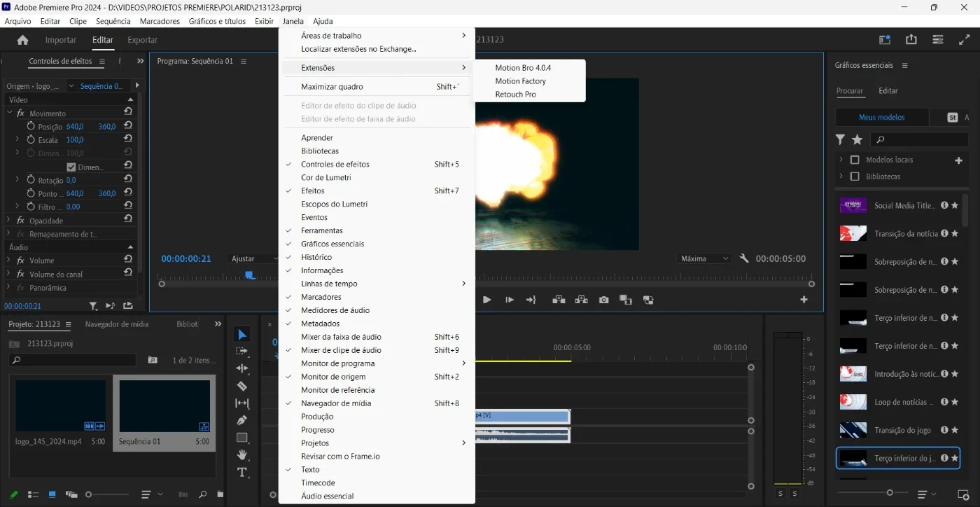Choose Cor de Lumetri from menu
Image resolution: width=980 pixels, height=507 pixels.
[x=326, y=177]
